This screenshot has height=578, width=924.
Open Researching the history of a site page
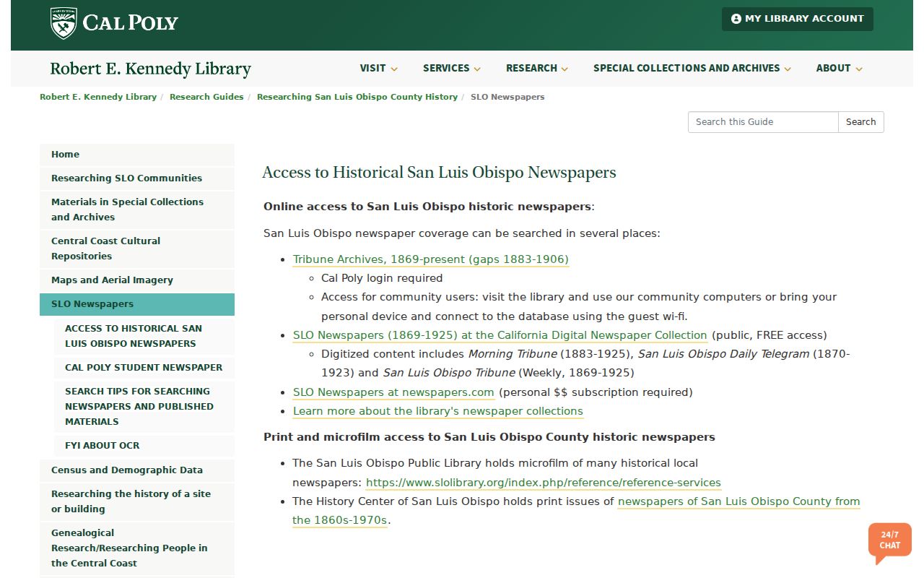coord(137,501)
